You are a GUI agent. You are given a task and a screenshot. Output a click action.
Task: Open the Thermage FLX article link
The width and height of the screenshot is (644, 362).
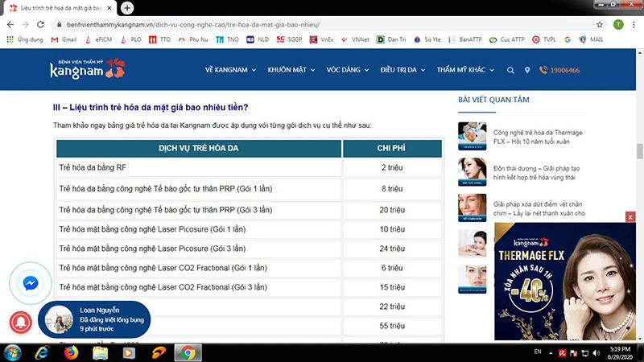(x=538, y=137)
